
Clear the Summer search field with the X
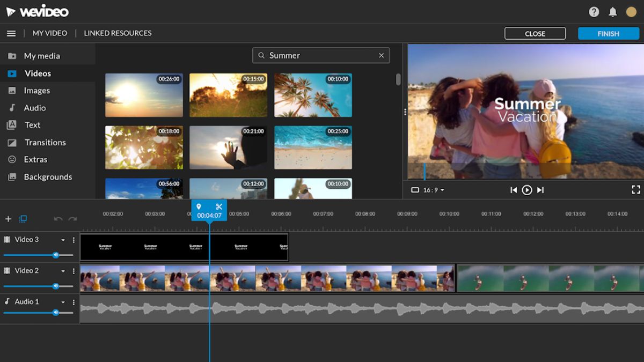[x=381, y=55]
